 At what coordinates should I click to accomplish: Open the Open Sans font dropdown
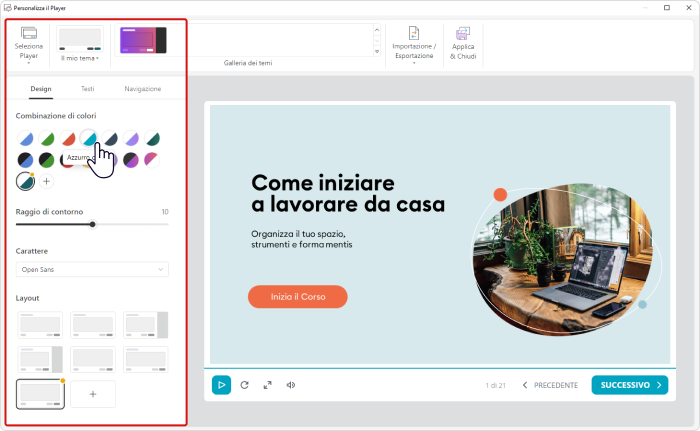tap(92, 269)
